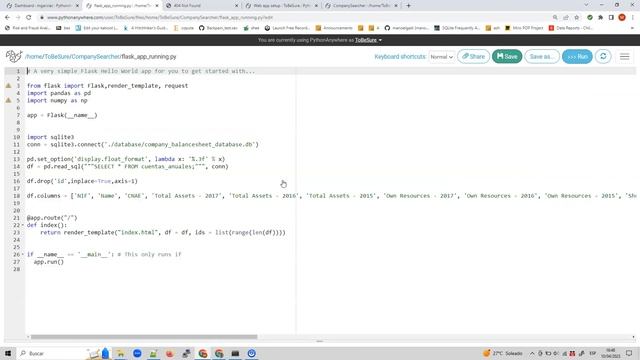Click the warning icon on line 5
This screenshot has width=640, height=360.
click(x=8, y=100)
